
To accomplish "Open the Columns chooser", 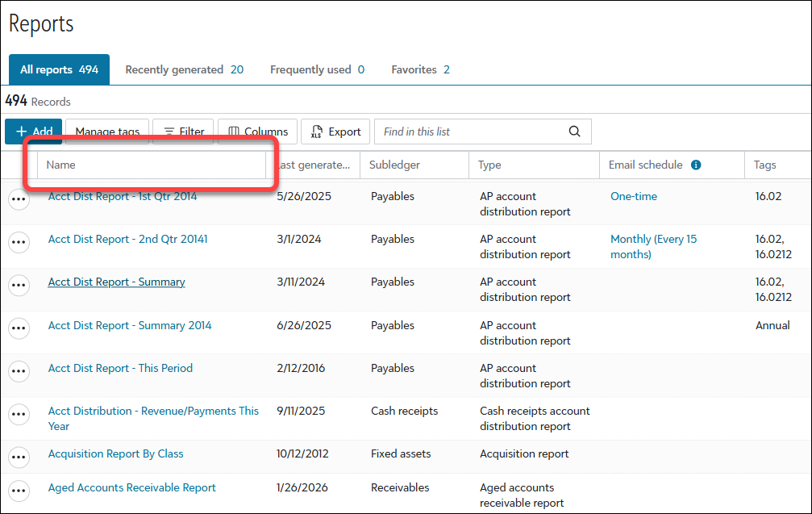I will [x=257, y=132].
